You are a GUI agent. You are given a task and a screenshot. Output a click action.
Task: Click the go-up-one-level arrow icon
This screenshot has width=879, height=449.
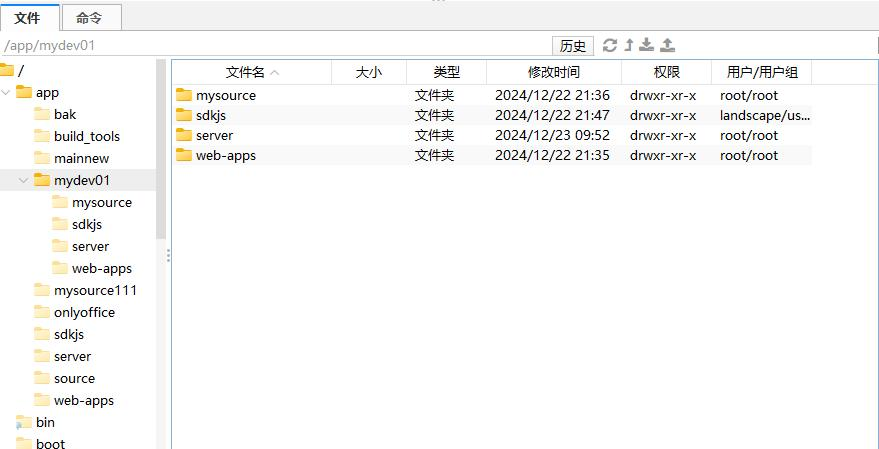[x=629, y=45]
